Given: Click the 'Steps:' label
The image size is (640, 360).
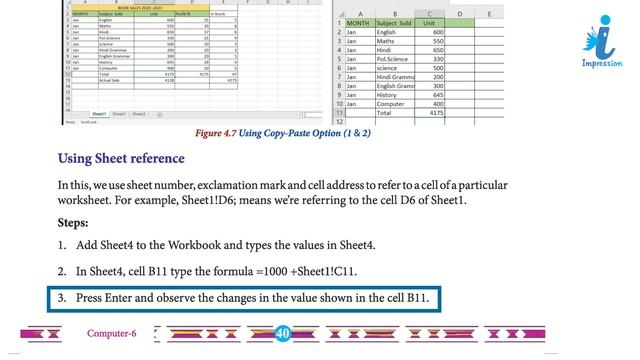Looking at the screenshot, I should tap(73, 223).
